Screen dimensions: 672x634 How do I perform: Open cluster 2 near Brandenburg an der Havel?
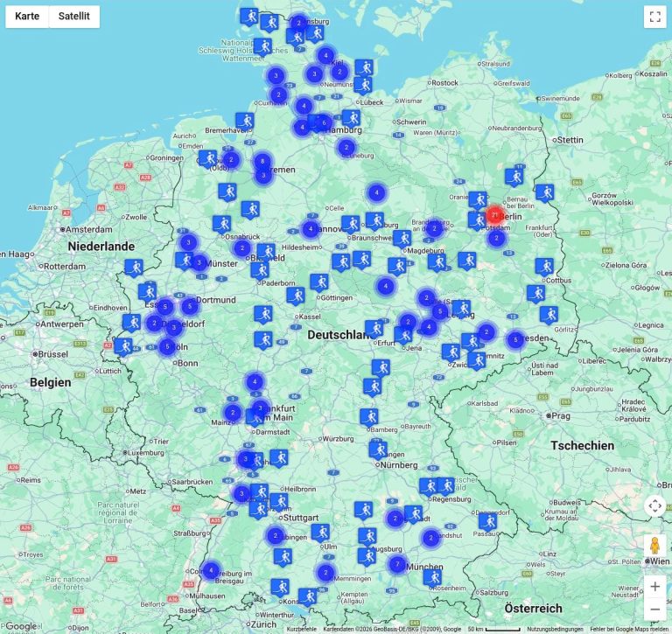pos(435,229)
